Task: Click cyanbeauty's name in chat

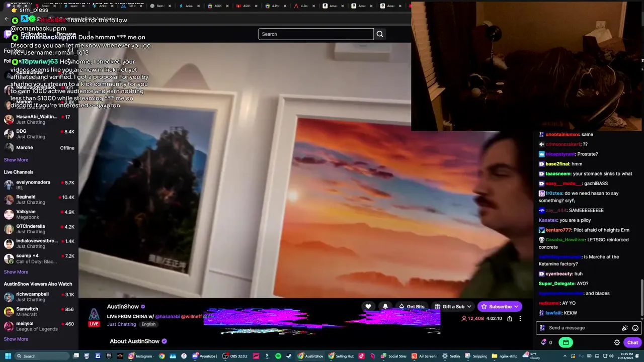Action: click(x=559, y=274)
